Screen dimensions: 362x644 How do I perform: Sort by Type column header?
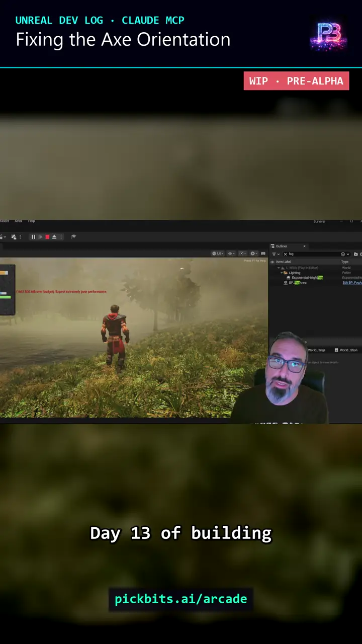(x=345, y=262)
